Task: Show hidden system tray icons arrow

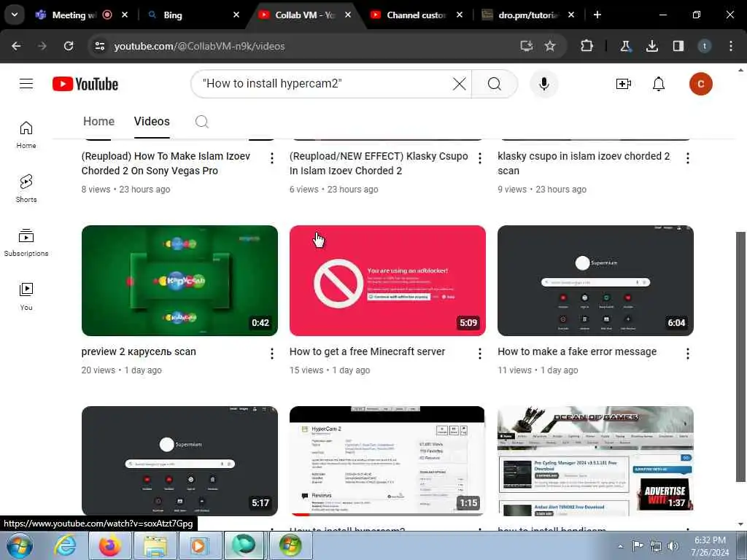Action: 620,546
